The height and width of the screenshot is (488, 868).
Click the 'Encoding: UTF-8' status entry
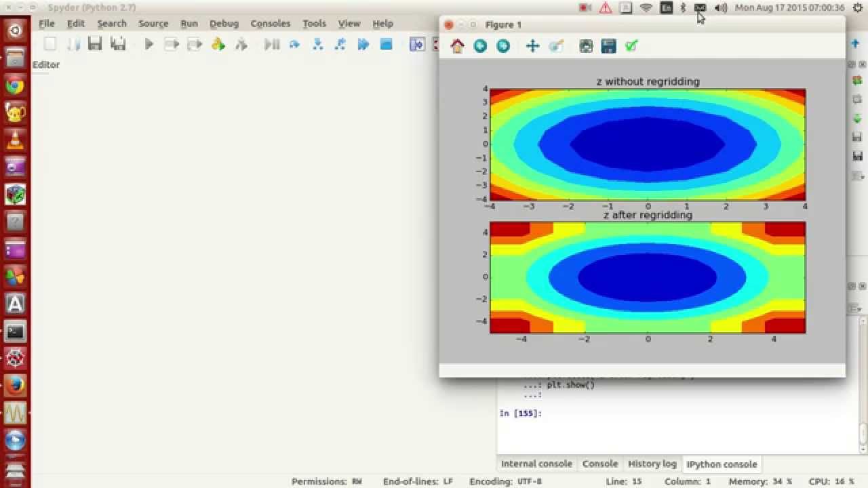(x=506, y=481)
